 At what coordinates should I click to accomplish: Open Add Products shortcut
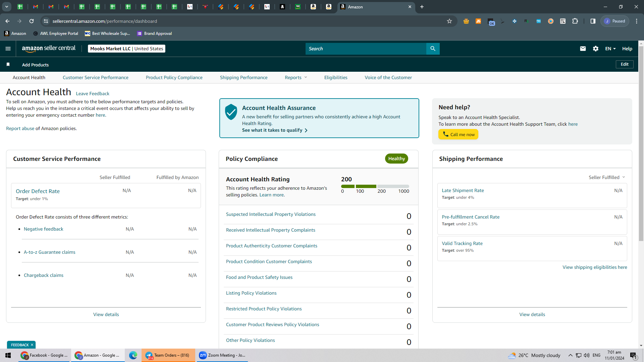pyautogui.click(x=35, y=65)
